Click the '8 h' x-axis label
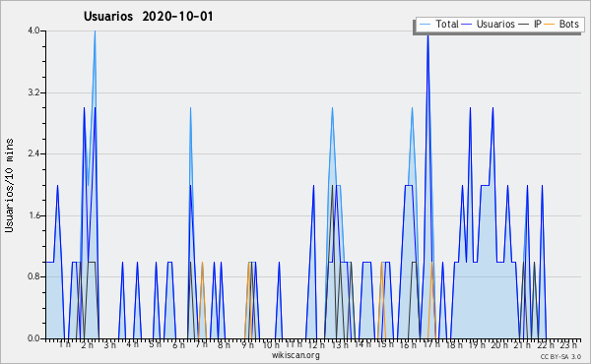591x364 pixels. [224, 345]
